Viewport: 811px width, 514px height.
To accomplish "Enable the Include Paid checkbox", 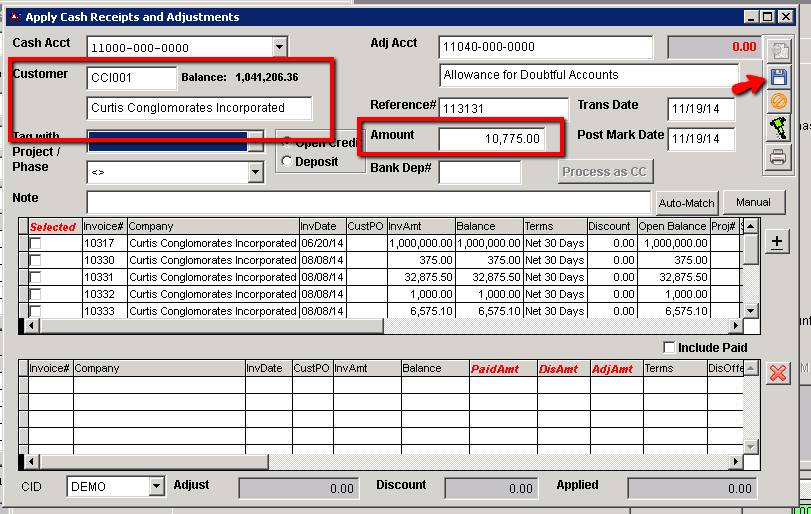I will pyautogui.click(x=669, y=347).
